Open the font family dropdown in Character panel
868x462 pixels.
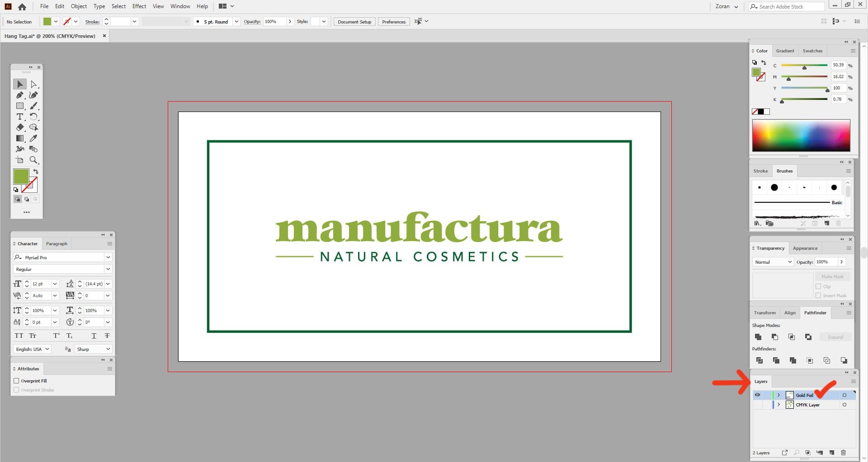[x=108, y=257]
